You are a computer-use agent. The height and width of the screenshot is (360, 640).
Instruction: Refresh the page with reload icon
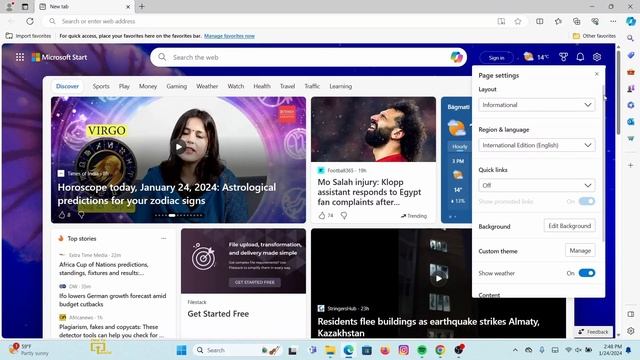tap(30, 21)
